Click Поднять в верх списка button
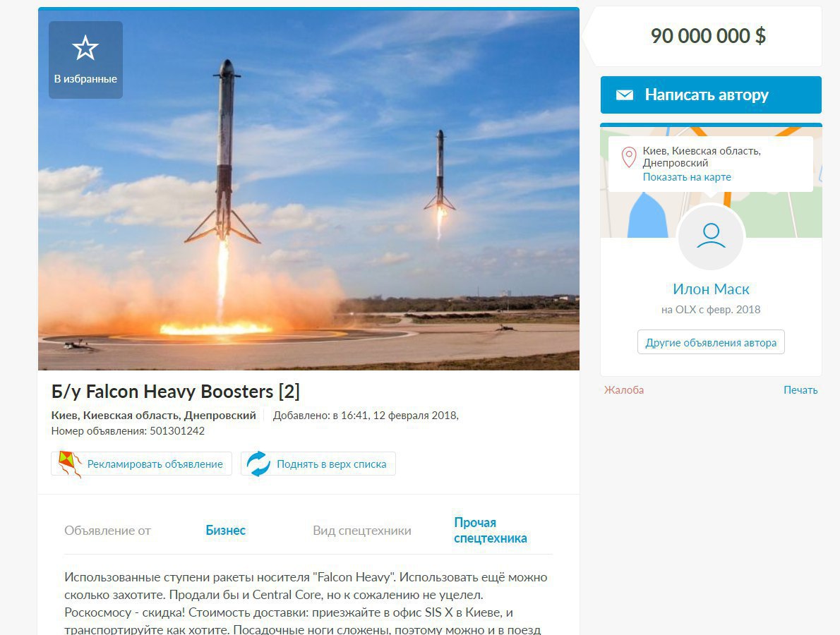 click(318, 464)
